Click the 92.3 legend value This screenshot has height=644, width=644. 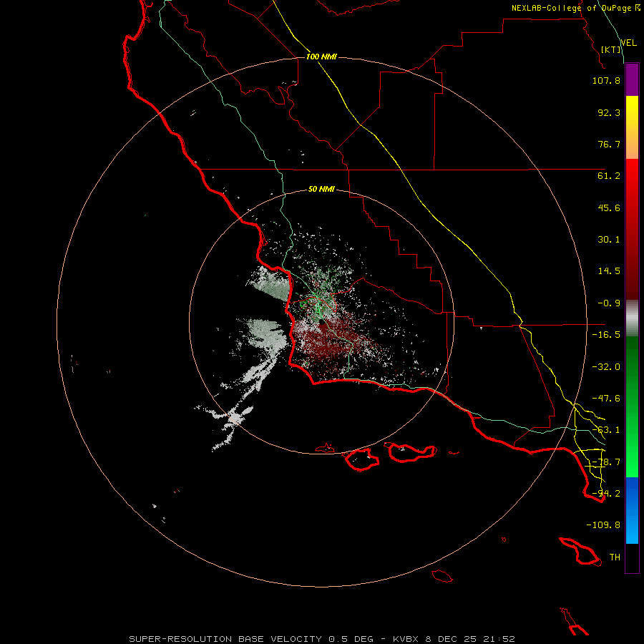[609, 112]
